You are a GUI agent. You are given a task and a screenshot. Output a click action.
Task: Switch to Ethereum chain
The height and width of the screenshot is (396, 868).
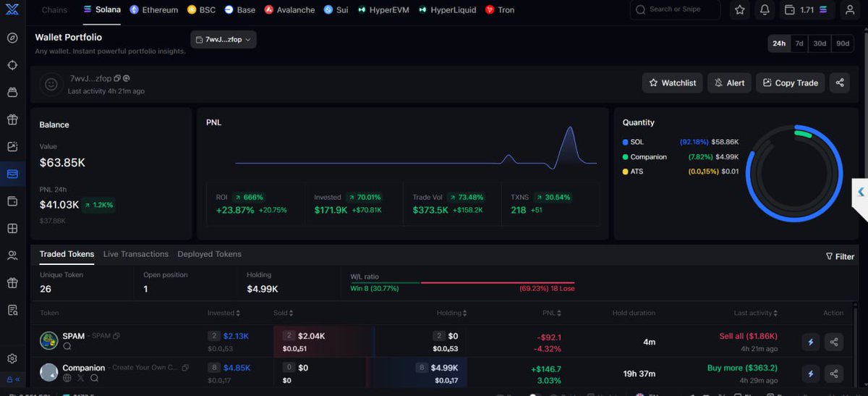[154, 10]
